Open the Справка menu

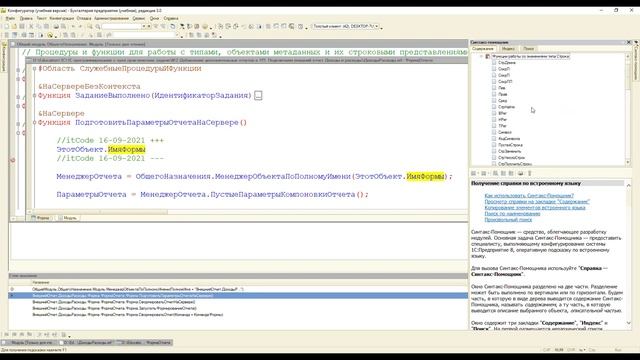coord(171,18)
